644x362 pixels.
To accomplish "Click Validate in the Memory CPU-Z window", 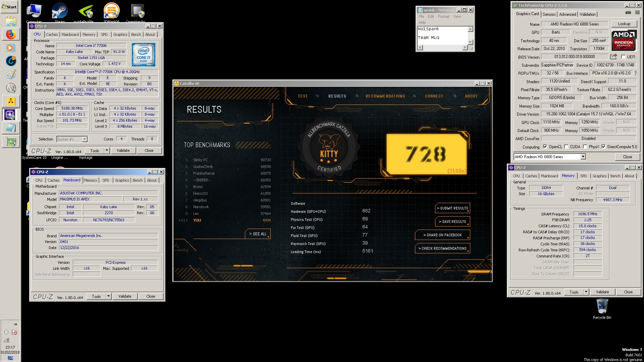I will pos(602,292).
